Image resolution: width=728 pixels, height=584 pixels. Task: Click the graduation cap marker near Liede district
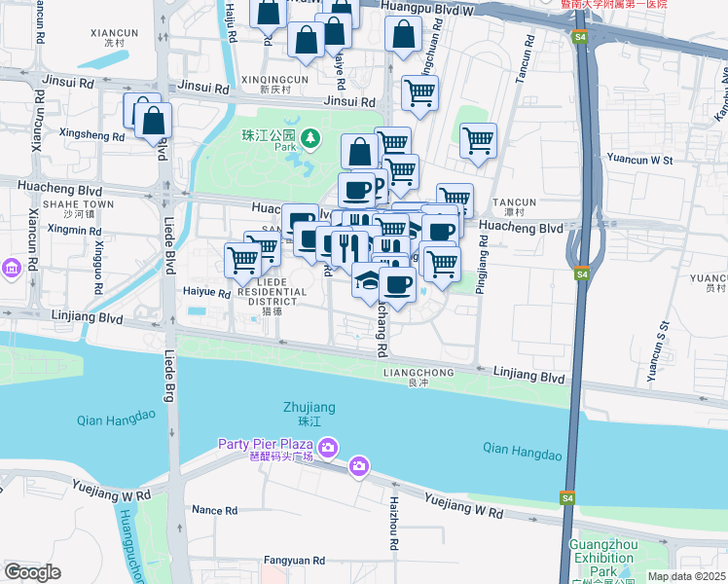point(367,283)
